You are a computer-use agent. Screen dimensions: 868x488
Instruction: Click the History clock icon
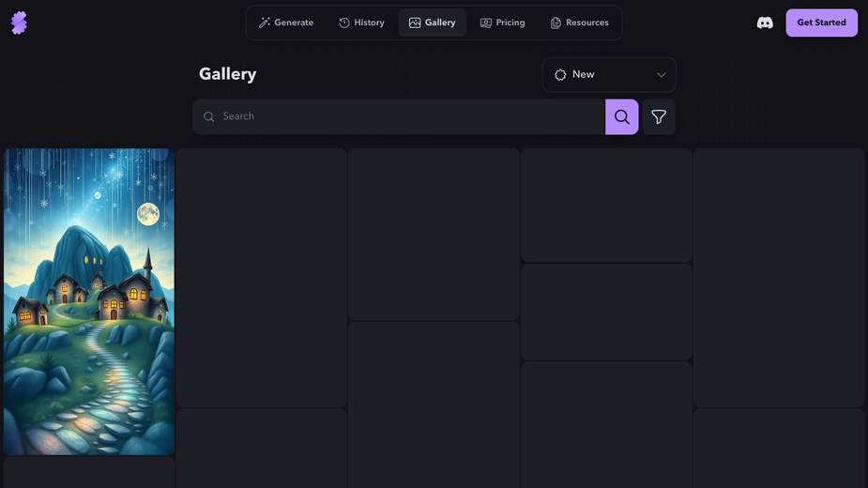[x=344, y=23]
